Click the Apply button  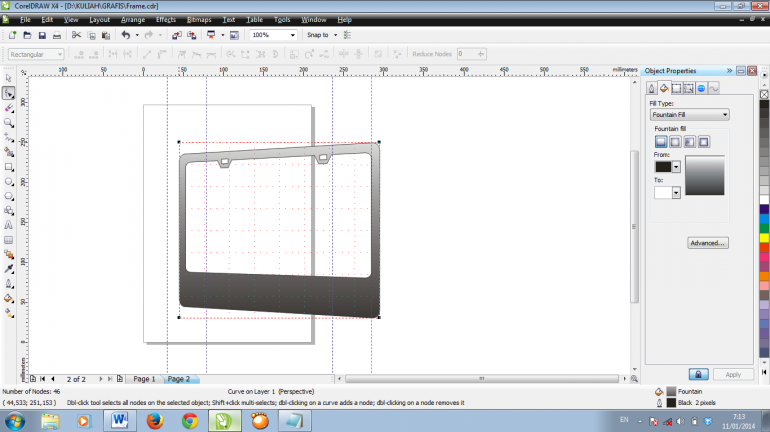[x=733, y=375]
